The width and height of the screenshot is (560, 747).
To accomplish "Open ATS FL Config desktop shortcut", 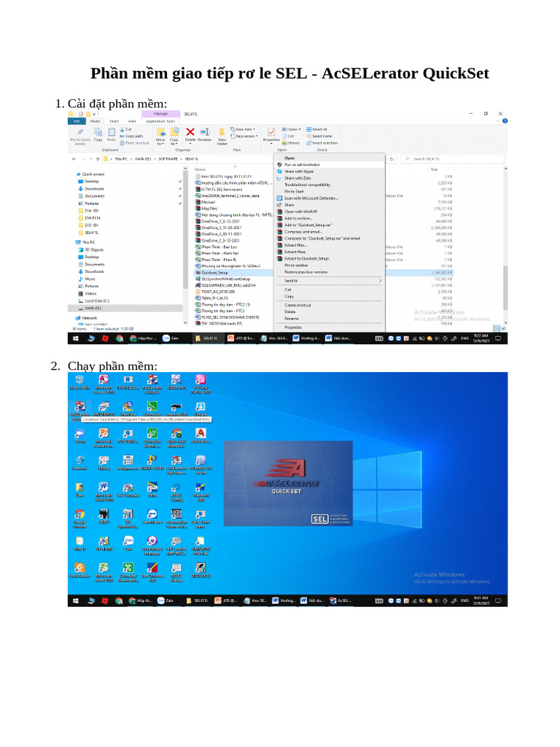I will coord(176,491).
